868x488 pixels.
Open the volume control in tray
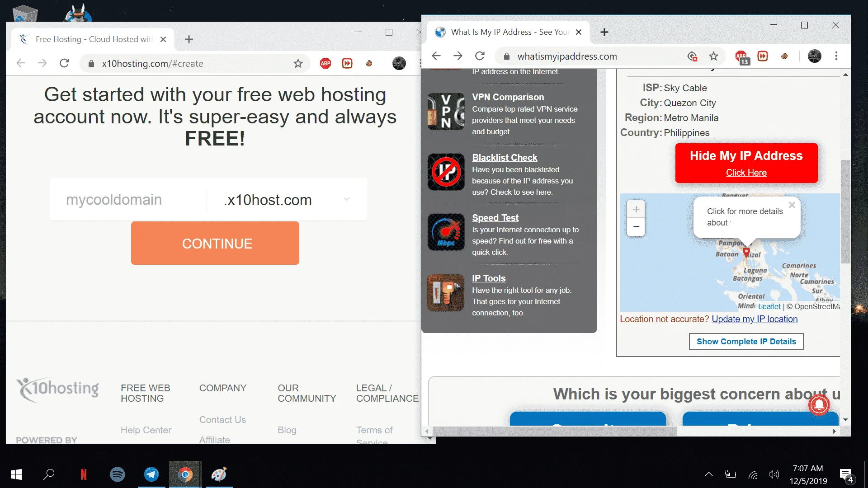774,474
